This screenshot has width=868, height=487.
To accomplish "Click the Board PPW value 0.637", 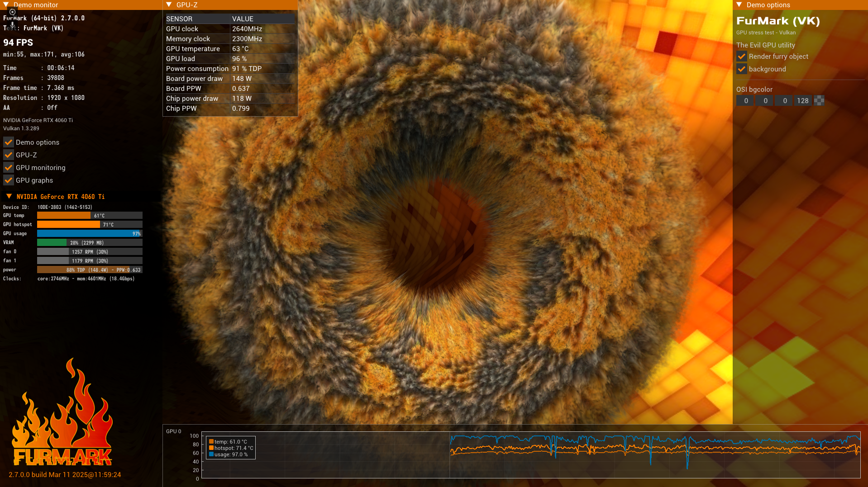I will click(x=241, y=88).
